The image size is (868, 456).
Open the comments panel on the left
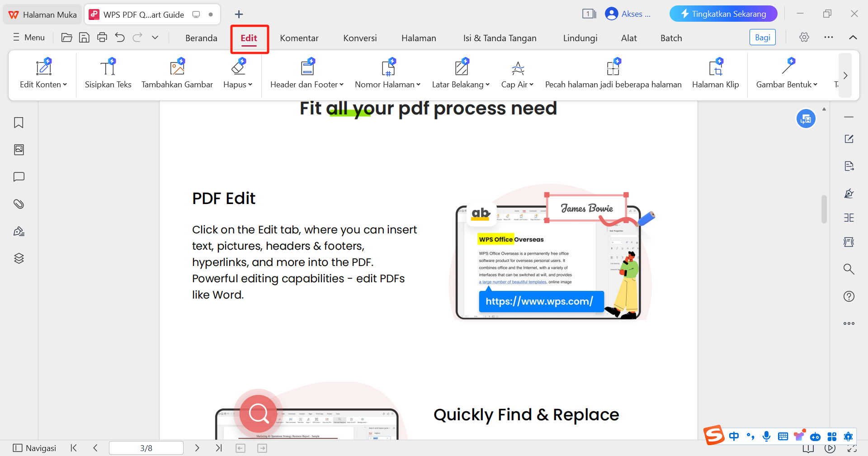pyautogui.click(x=19, y=177)
